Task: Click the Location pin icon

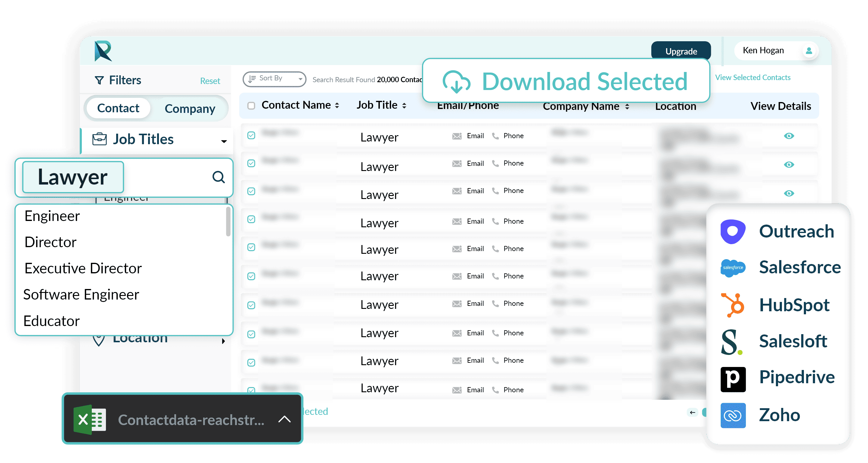Action: [x=98, y=340]
